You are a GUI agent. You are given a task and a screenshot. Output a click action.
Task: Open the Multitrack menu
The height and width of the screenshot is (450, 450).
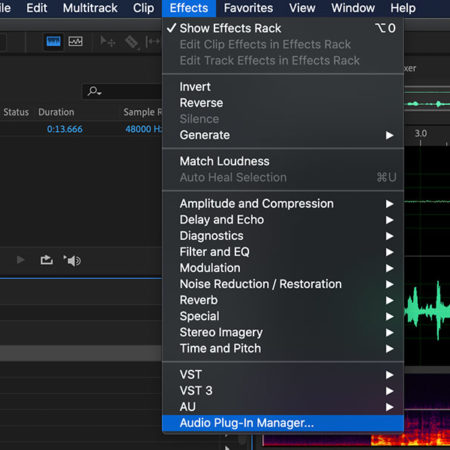pyautogui.click(x=90, y=8)
